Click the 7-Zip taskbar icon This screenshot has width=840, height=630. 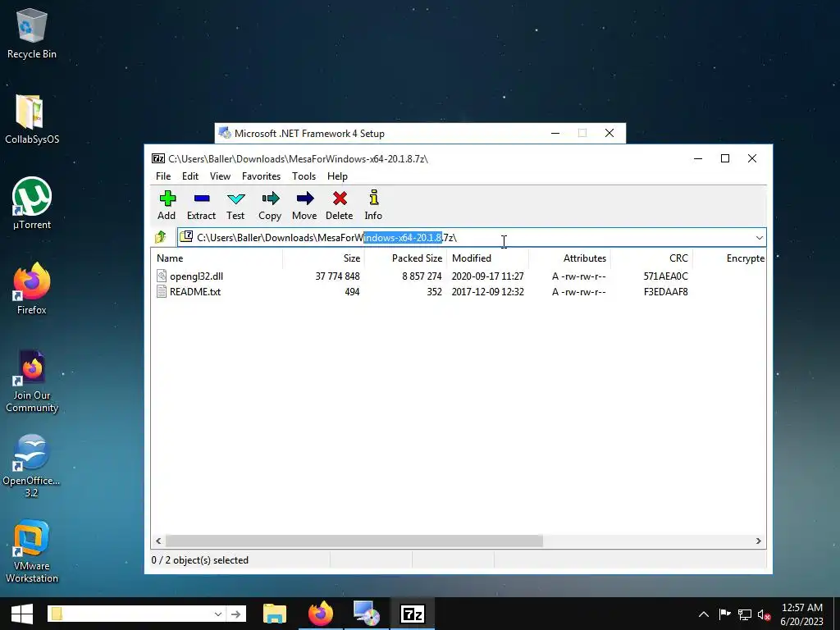pyautogui.click(x=412, y=614)
